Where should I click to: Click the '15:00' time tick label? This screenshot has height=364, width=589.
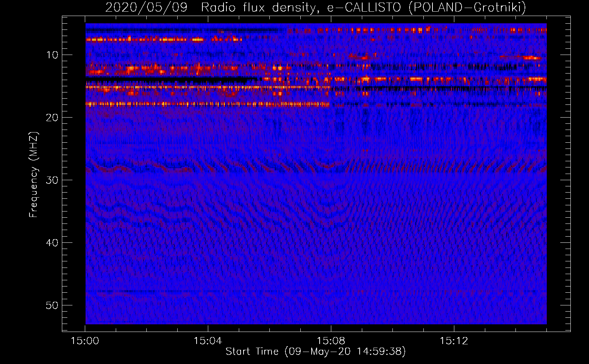(x=85, y=341)
